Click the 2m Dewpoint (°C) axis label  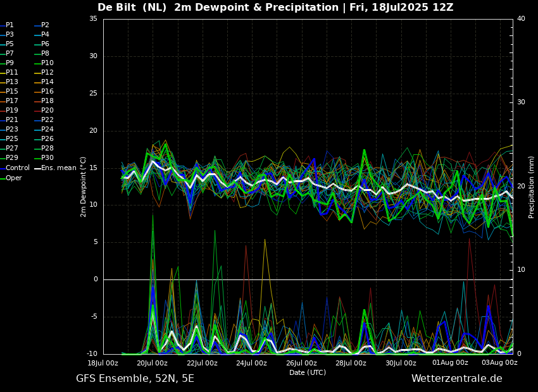(x=83, y=187)
